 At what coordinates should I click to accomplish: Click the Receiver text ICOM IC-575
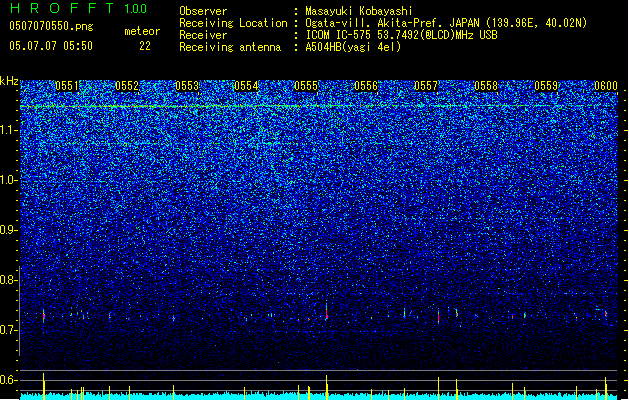coord(339,35)
